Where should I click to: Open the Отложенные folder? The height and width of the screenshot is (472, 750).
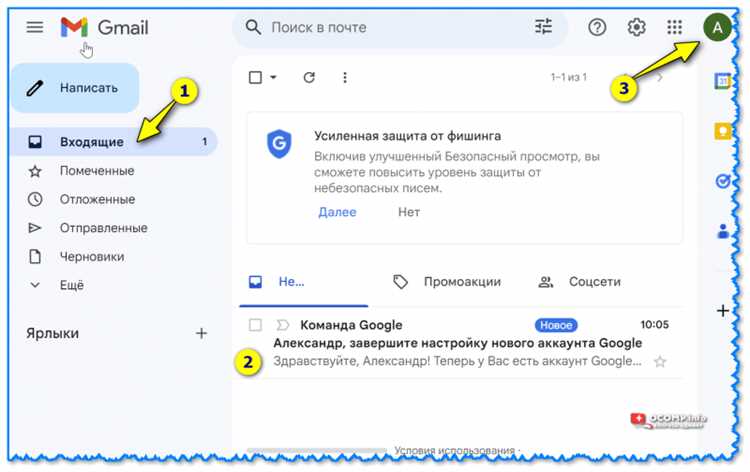point(97,199)
